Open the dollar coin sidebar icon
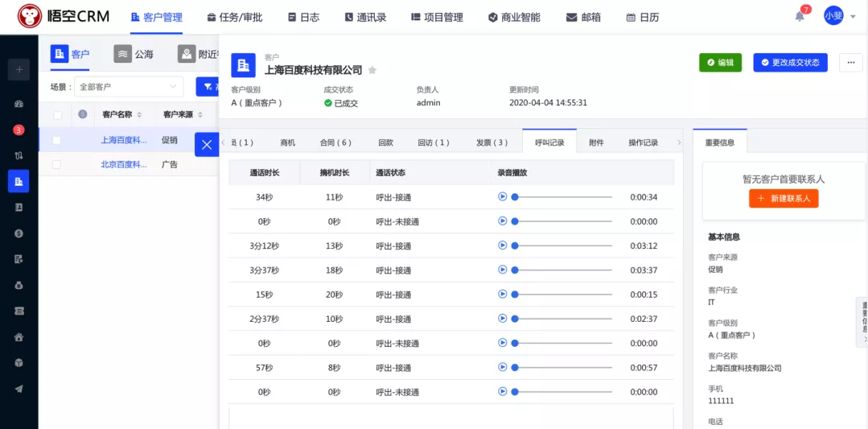Viewport: 868px width, 429px height. point(19,233)
